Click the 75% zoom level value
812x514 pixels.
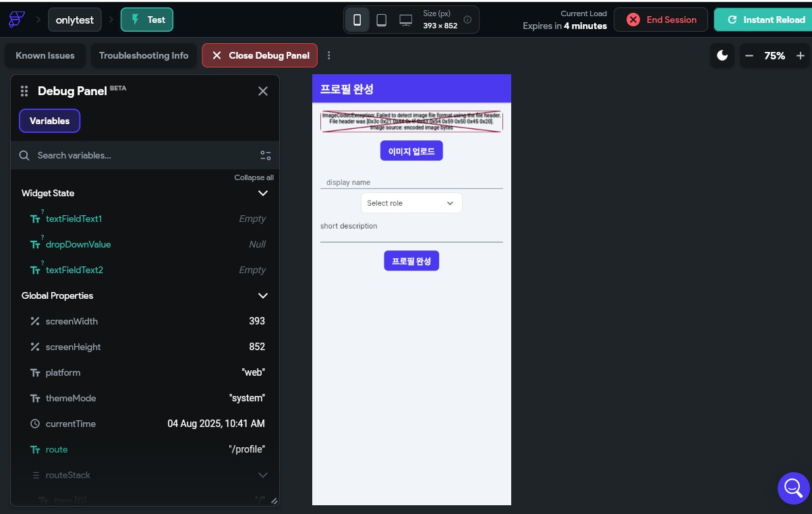coord(775,56)
